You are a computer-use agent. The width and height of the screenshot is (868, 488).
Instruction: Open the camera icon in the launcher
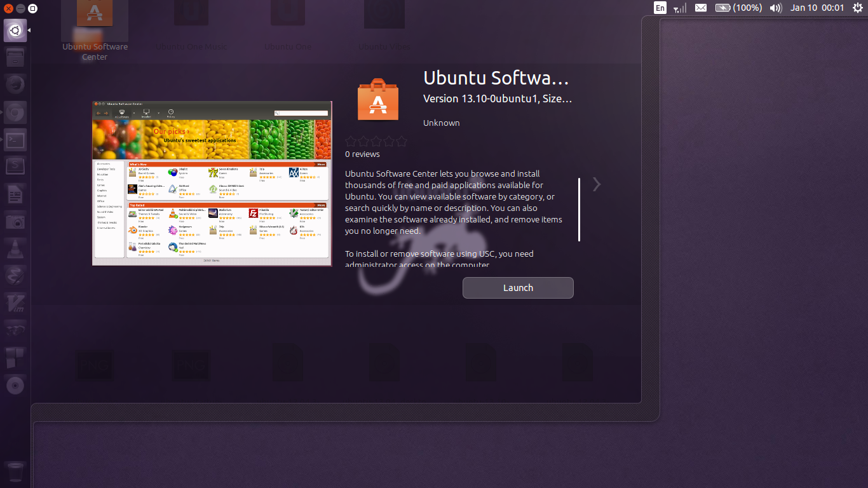[15, 221]
